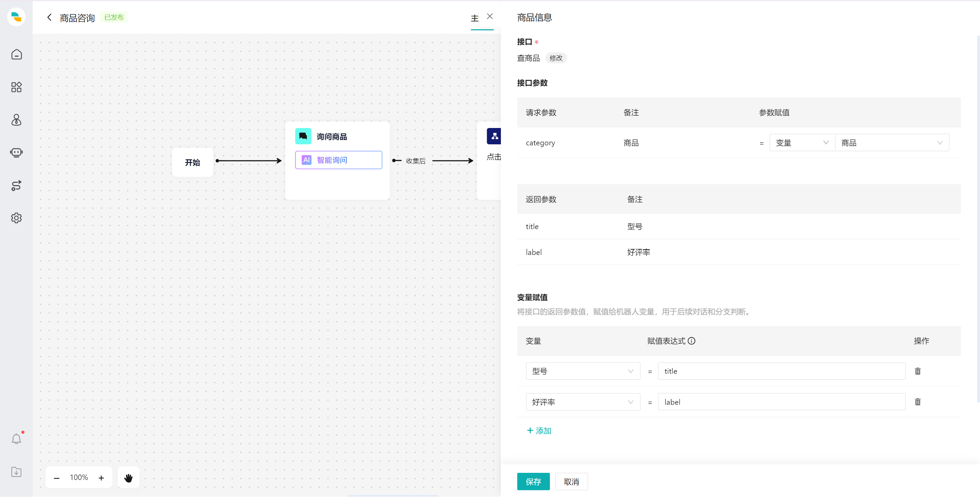This screenshot has height=497, width=980.
Task: Open the settings gear in sidebar
Action: pyautogui.click(x=16, y=218)
